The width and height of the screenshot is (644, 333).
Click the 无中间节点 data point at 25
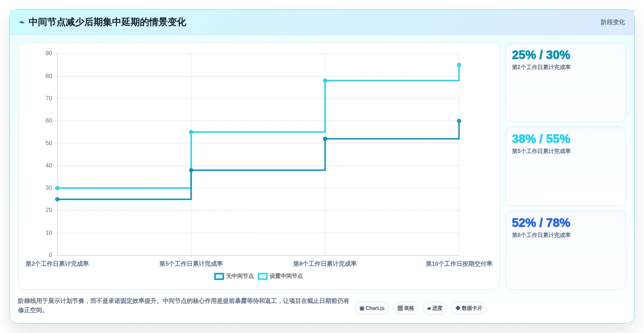pos(57,199)
